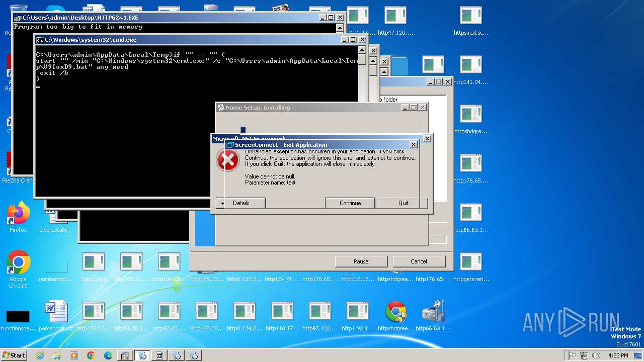Click the Name Setup installing progress bar

331,130
